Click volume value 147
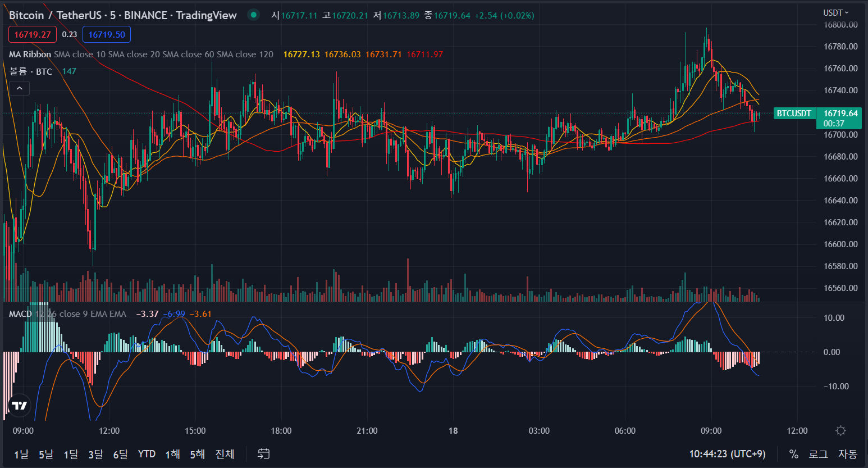The image size is (868, 468). coord(69,71)
